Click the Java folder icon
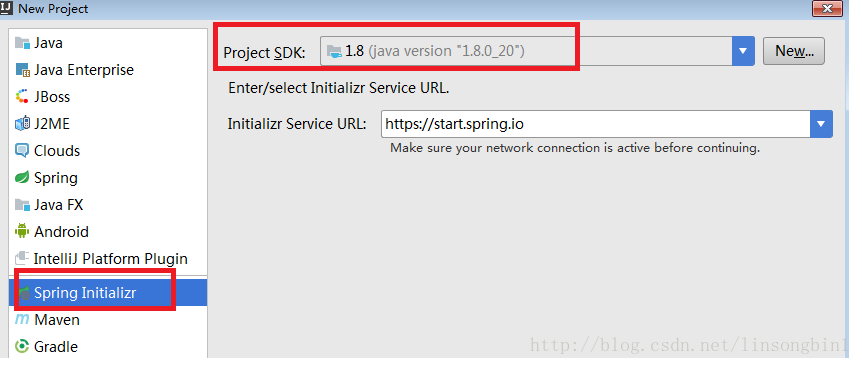862x365 pixels. click(x=22, y=43)
